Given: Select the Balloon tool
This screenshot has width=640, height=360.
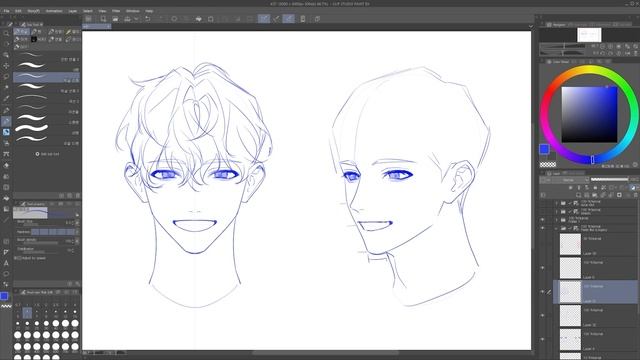Looking at the screenshot, I should coord(6,274).
